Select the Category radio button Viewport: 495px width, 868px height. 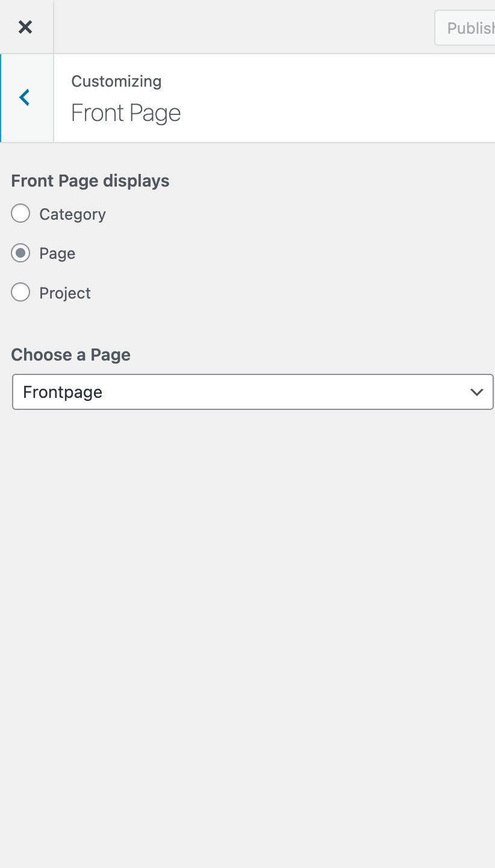pyautogui.click(x=20, y=213)
